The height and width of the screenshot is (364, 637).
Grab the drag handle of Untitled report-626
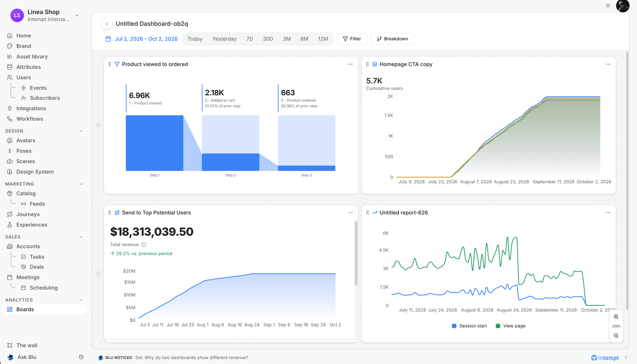[367, 213]
